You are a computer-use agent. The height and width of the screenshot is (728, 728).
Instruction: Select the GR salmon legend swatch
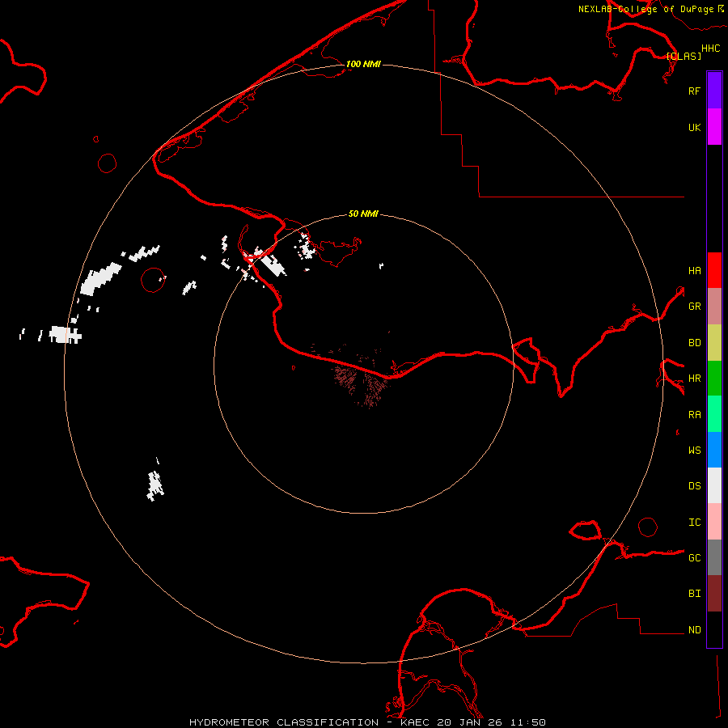pyautogui.click(x=714, y=306)
